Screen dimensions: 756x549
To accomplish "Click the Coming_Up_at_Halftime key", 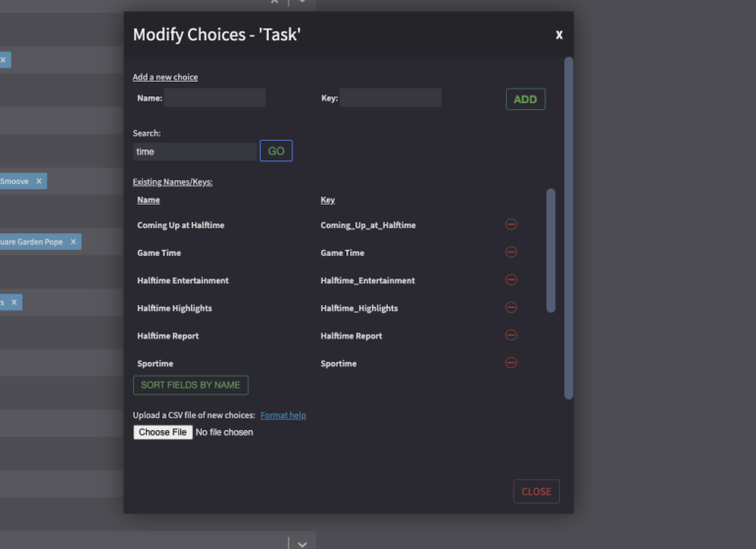I will coord(368,225).
